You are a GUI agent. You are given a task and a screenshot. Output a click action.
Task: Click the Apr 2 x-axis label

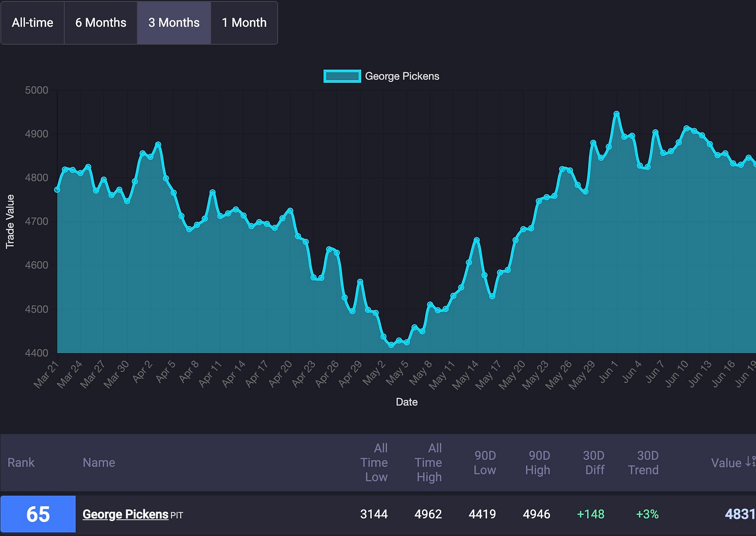coord(142,372)
